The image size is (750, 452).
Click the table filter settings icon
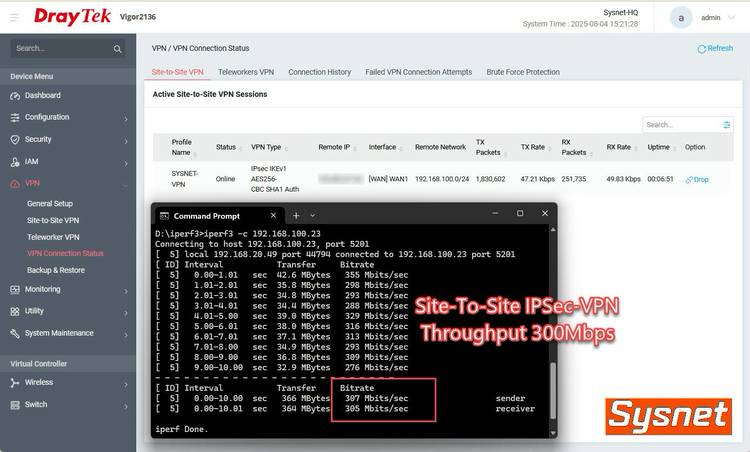coord(727,125)
